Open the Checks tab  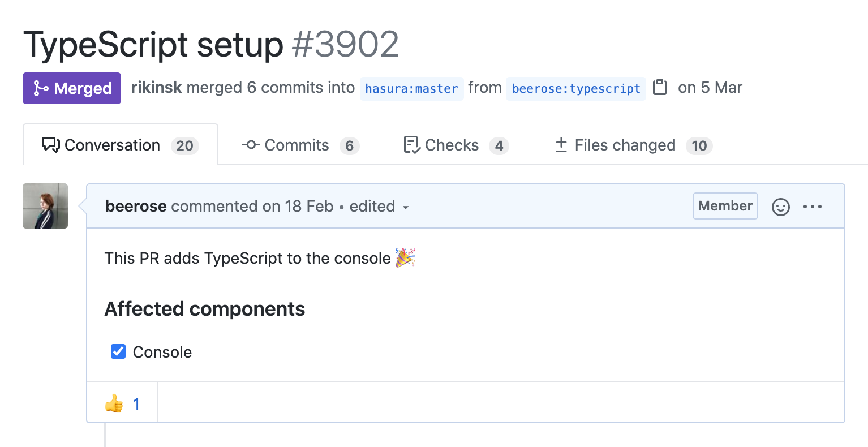452,145
